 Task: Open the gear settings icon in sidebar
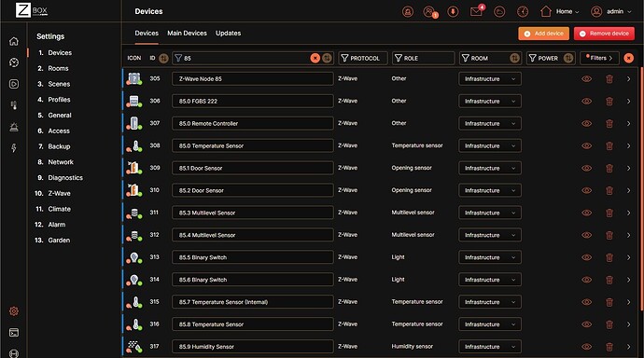(x=14, y=310)
